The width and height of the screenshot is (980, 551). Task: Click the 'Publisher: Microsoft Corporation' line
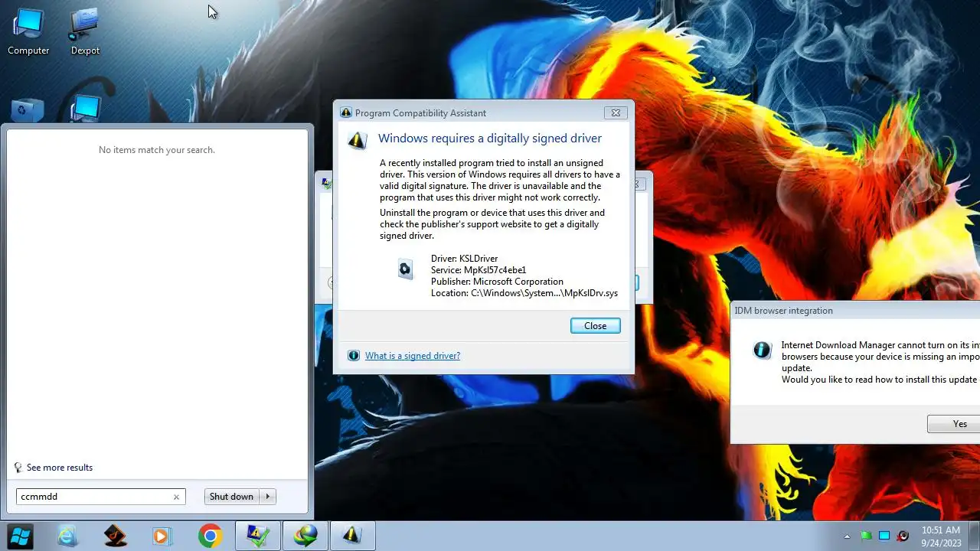[497, 282]
